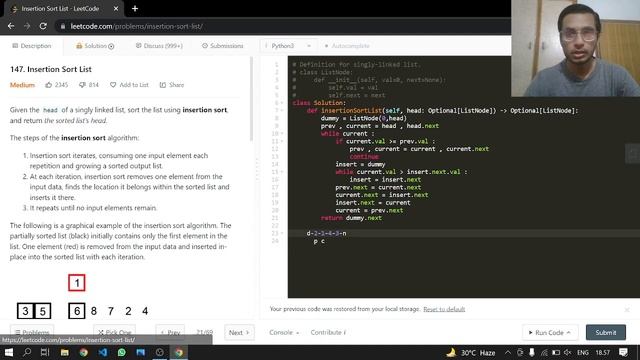Open the Wi-Fi network tray icon

[x=544, y=352]
